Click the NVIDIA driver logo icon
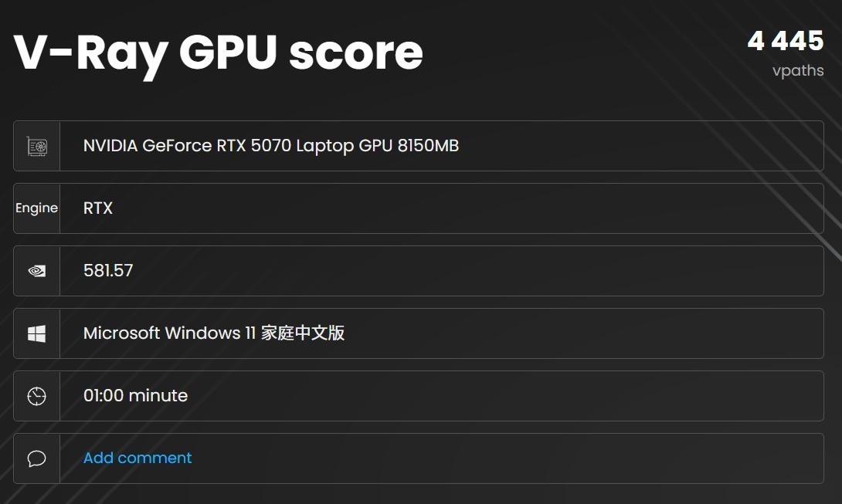 pyautogui.click(x=36, y=271)
